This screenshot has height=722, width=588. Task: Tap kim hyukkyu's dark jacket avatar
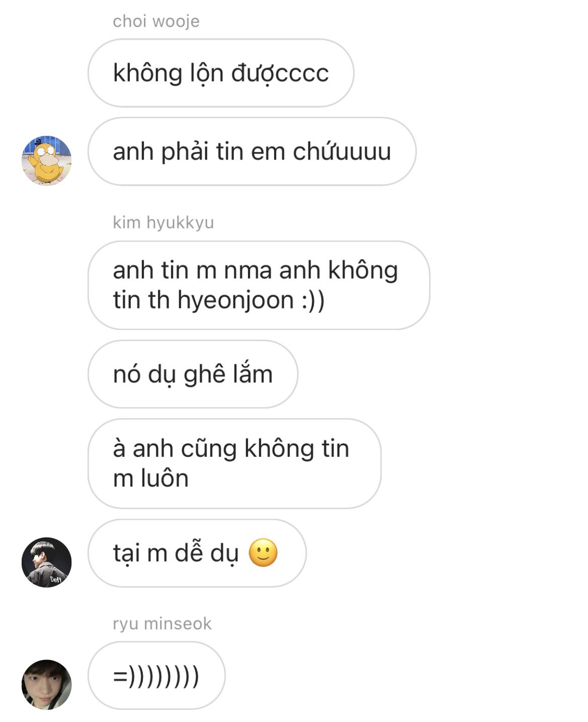tap(46, 562)
